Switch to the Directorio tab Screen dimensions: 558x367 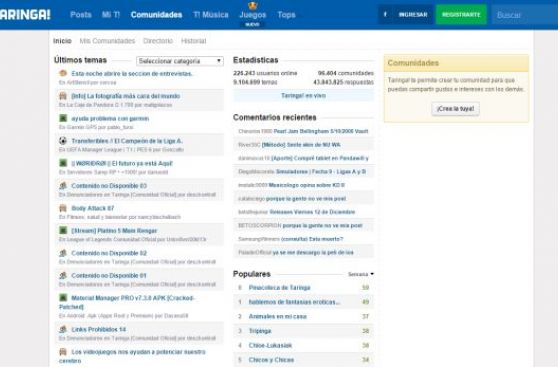click(x=158, y=41)
